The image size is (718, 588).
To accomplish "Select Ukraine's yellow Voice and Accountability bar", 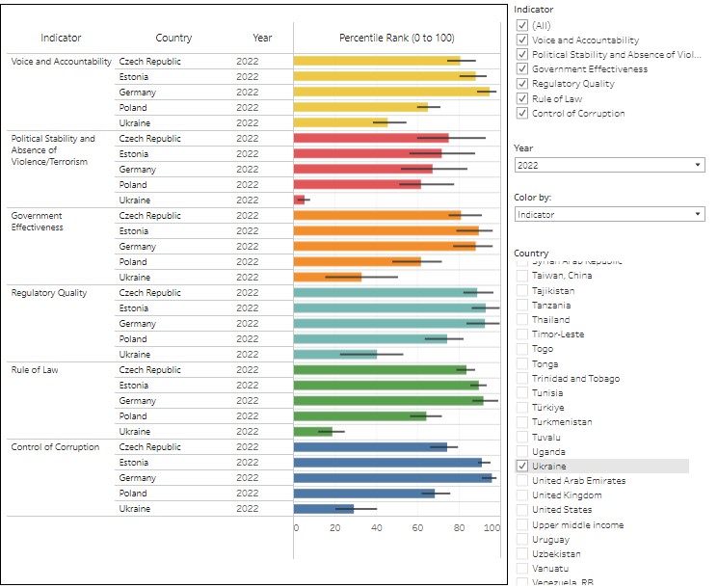I will pos(340,122).
